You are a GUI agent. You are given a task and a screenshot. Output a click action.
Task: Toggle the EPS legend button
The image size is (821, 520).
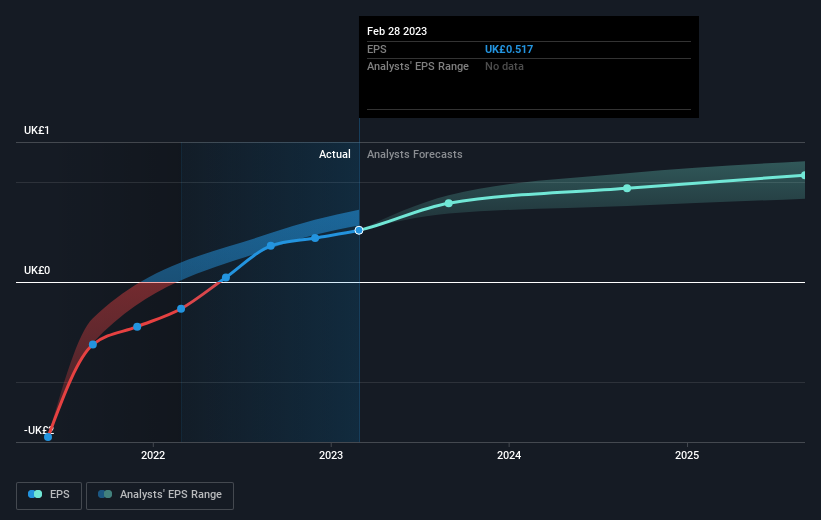click(x=49, y=495)
